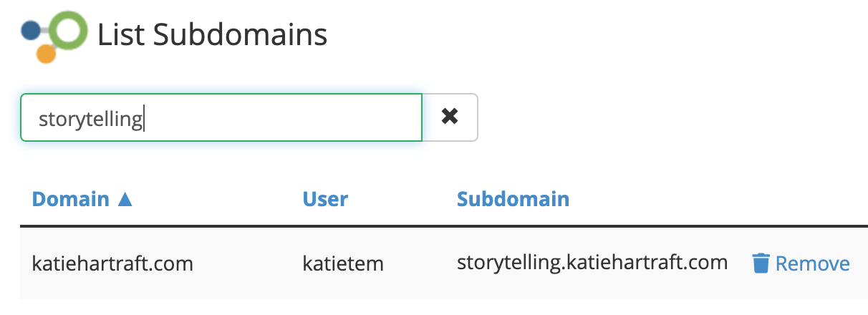This screenshot has height=315, width=868.
Task: Clear the search with the X button
Action: pos(450,117)
